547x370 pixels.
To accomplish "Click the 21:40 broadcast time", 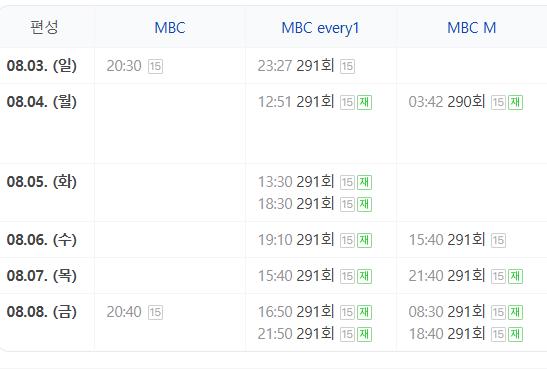I will click(426, 276).
